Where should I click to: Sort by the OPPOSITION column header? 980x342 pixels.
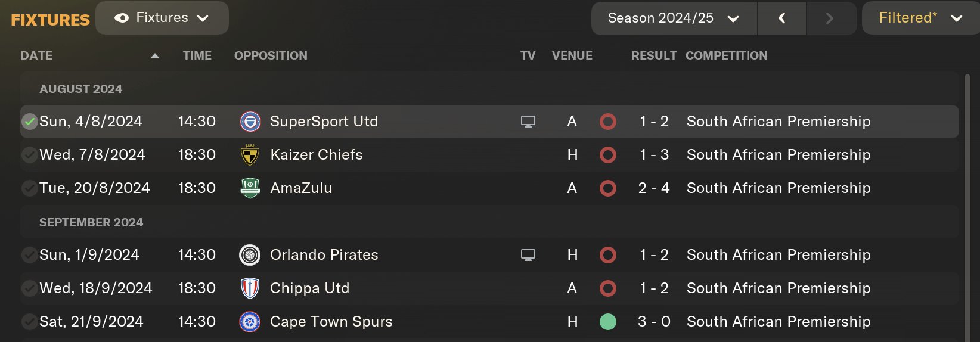coord(271,55)
